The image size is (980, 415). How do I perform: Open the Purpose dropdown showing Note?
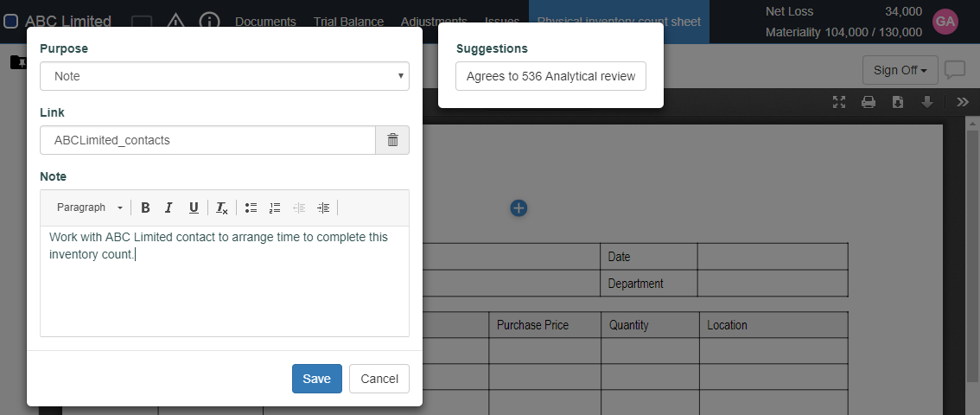coord(225,76)
